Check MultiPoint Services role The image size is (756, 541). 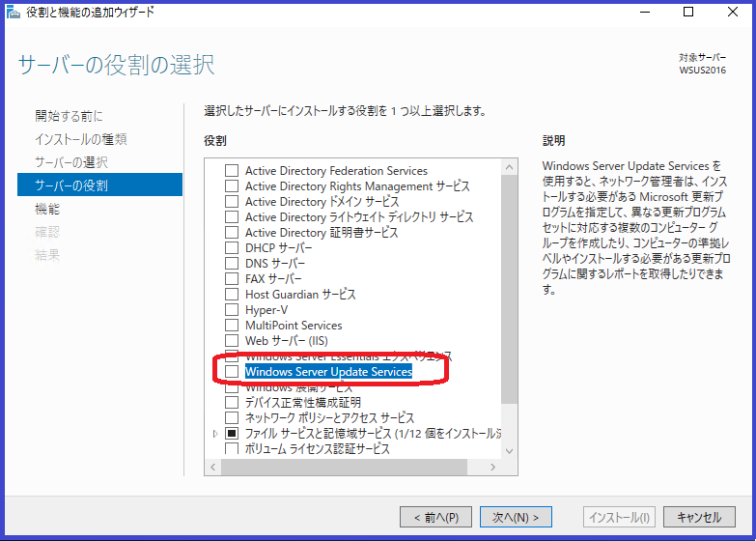pyautogui.click(x=232, y=325)
